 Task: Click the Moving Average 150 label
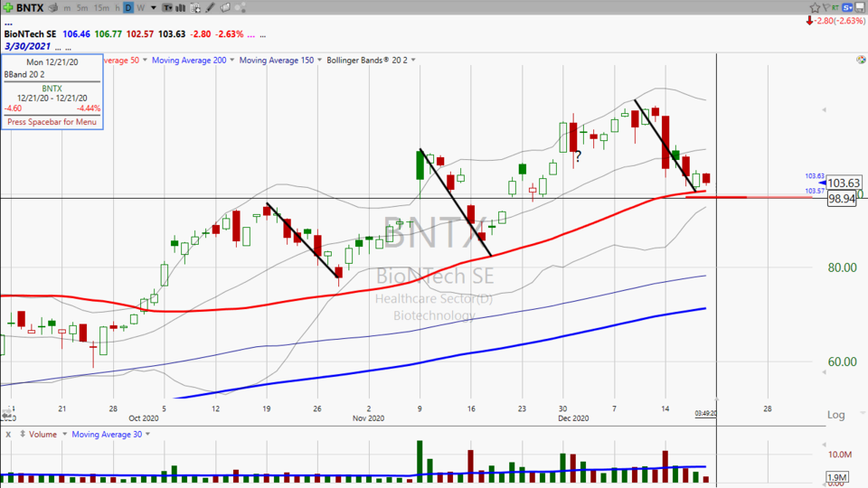click(277, 60)
